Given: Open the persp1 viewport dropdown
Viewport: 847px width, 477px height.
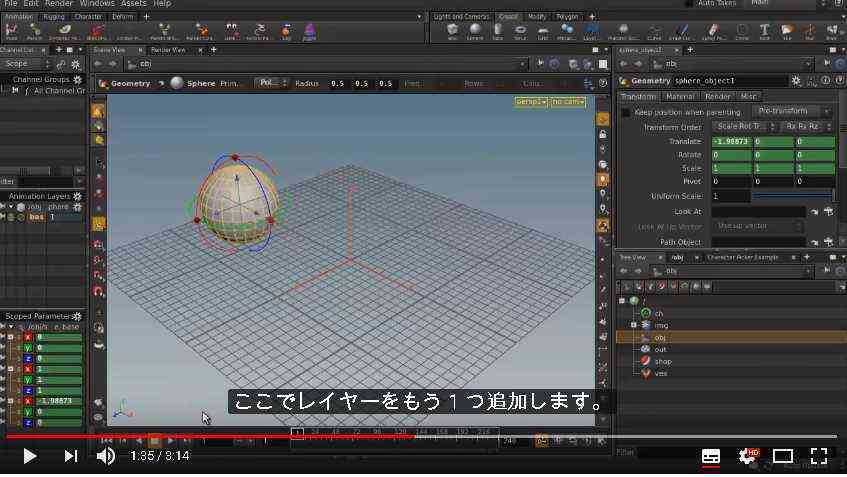Looking at the screenshot, I should click(531, 102).
